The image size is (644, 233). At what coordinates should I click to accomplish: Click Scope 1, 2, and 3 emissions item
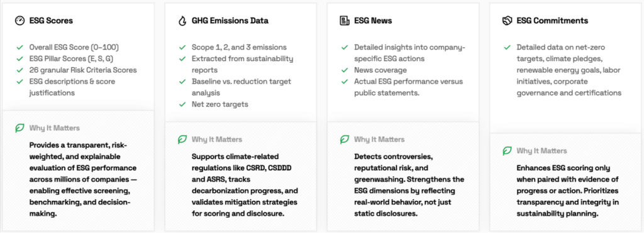239,47
